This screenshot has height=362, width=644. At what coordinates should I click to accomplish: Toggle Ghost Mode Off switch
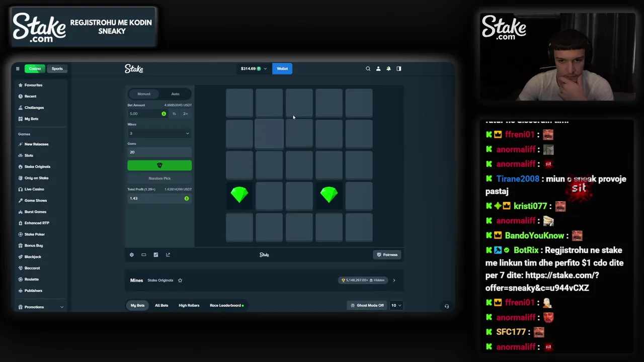tap(367, 305)
